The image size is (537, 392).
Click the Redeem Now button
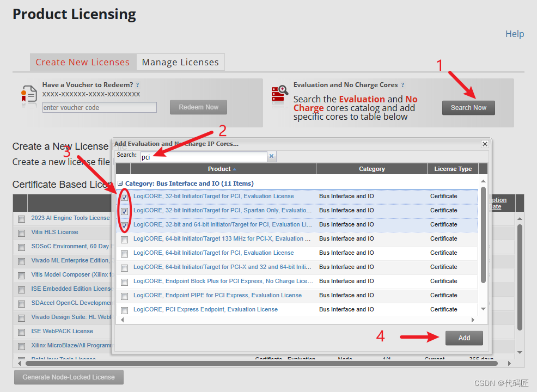[198, 107]
